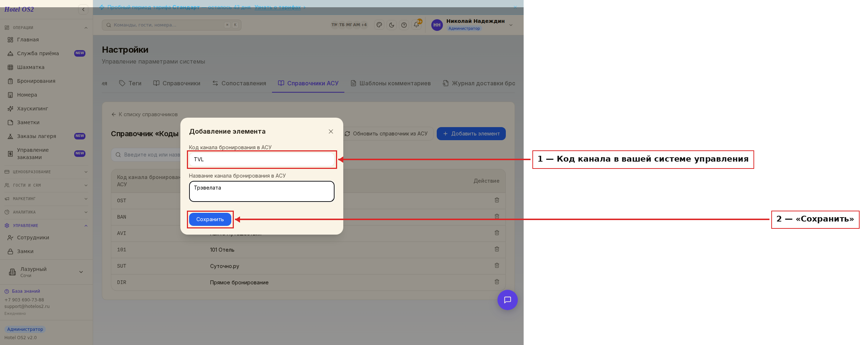Viewport: 868px width, 345px height.
Task: Toggle dark mode moon icon
Action: 392,25
